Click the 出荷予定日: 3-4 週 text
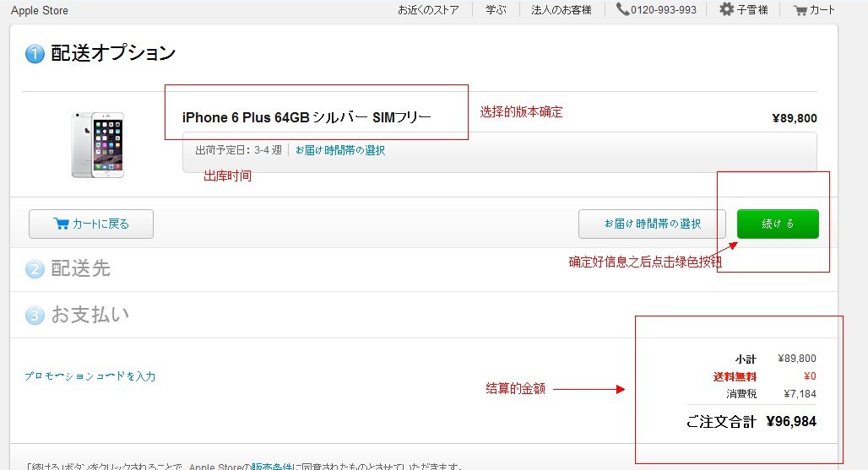868x470 pixels. click(239, 150)
